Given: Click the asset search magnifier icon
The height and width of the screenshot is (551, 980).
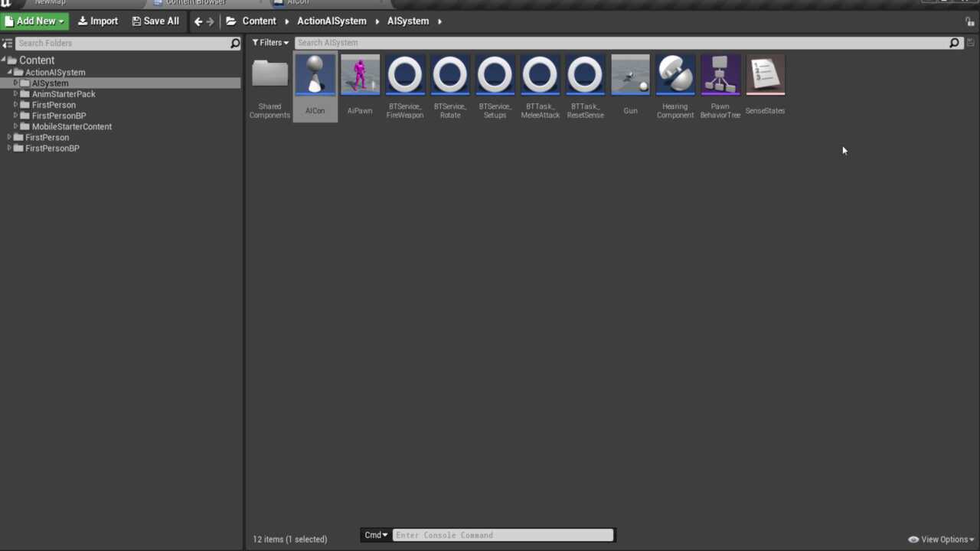Looking at the screenshot, I should click(954, 43).
